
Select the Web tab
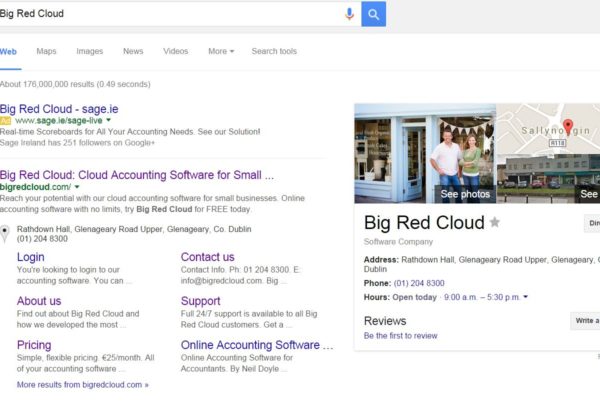(8, 52)
